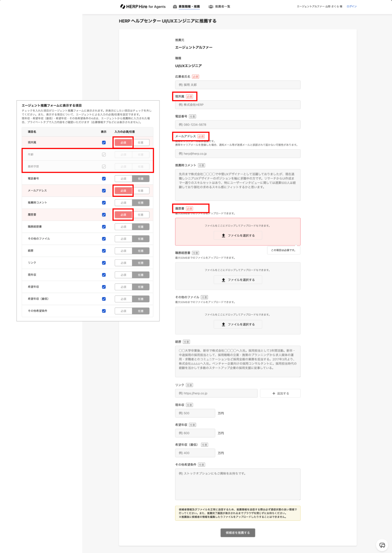392x553 pixels.
Task: Click the 追加する link button
Action: (280, 393)
